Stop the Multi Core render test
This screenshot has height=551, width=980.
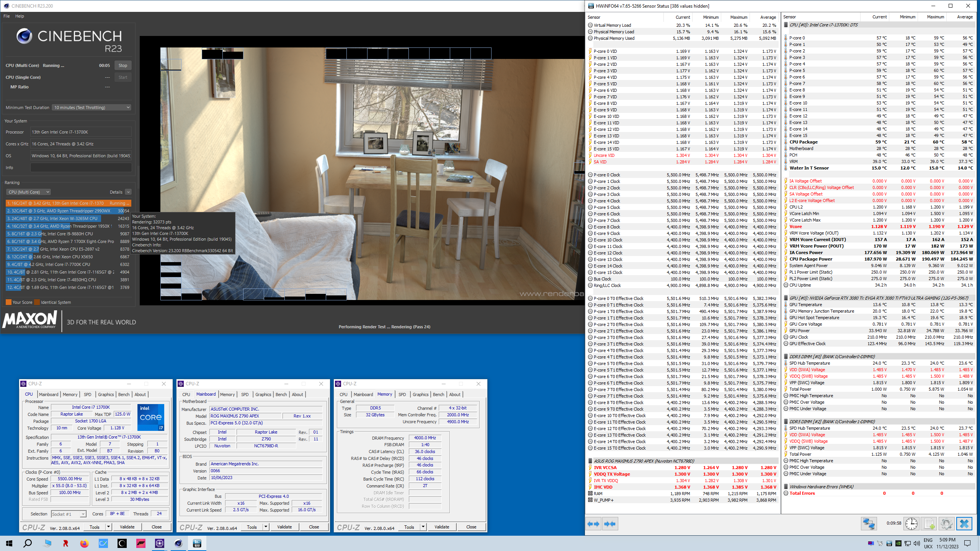point(123,65)
